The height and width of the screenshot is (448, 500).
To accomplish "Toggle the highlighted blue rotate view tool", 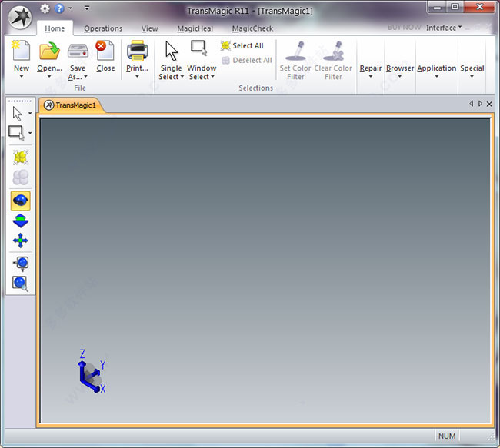I will (x=21, y=200).
